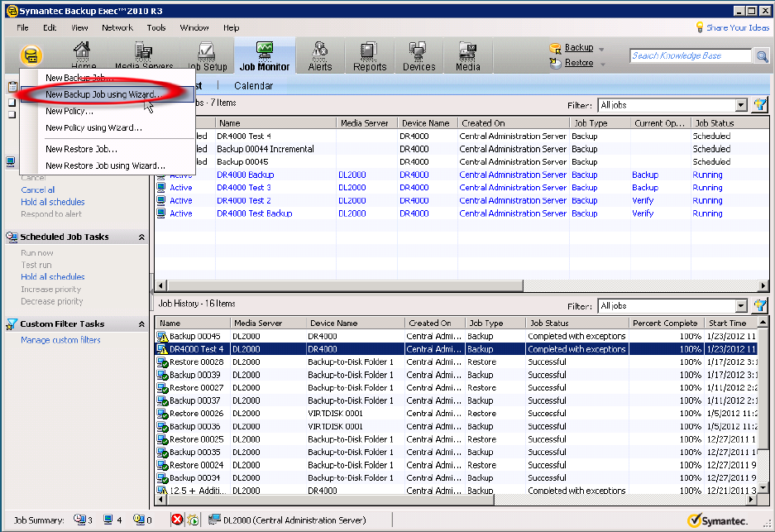This screenshot has height=532, width=775.
Task: Click the Search Knowledge Base magnifier icon
Action: [762, 56]
